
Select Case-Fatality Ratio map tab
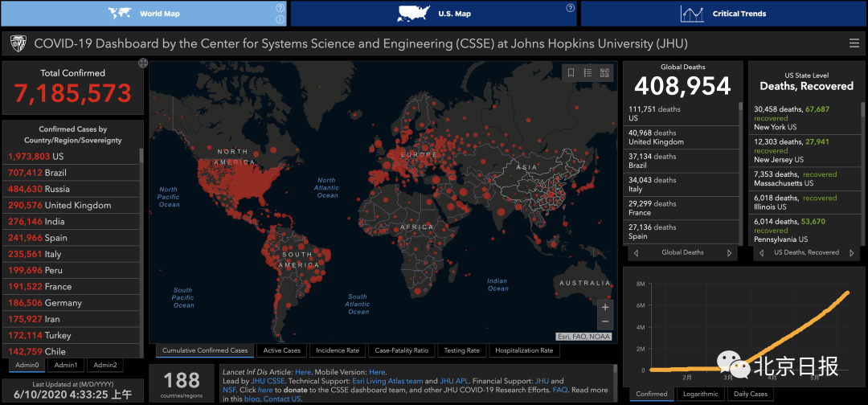[x=402, y=351]
